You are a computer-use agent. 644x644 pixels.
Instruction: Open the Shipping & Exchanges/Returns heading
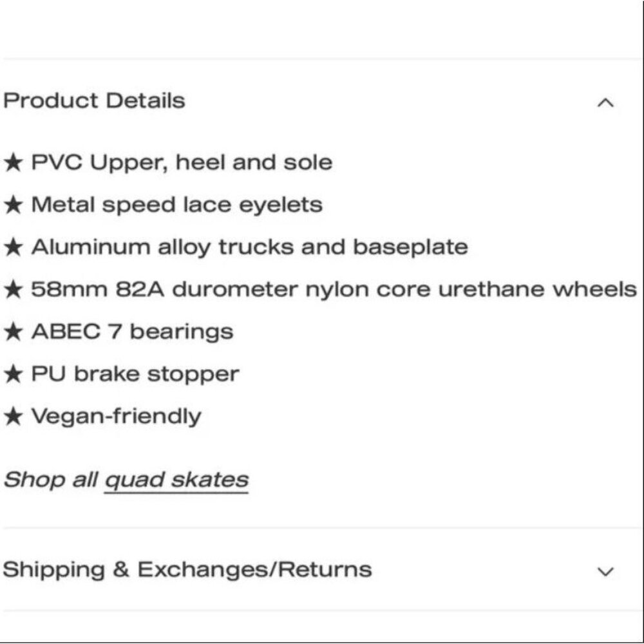[187, 570]
